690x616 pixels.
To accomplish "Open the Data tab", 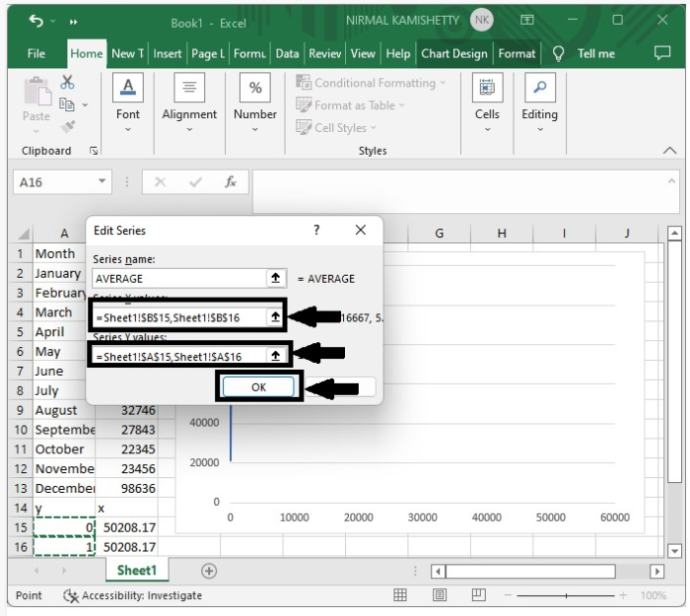I will click(287, 53).
